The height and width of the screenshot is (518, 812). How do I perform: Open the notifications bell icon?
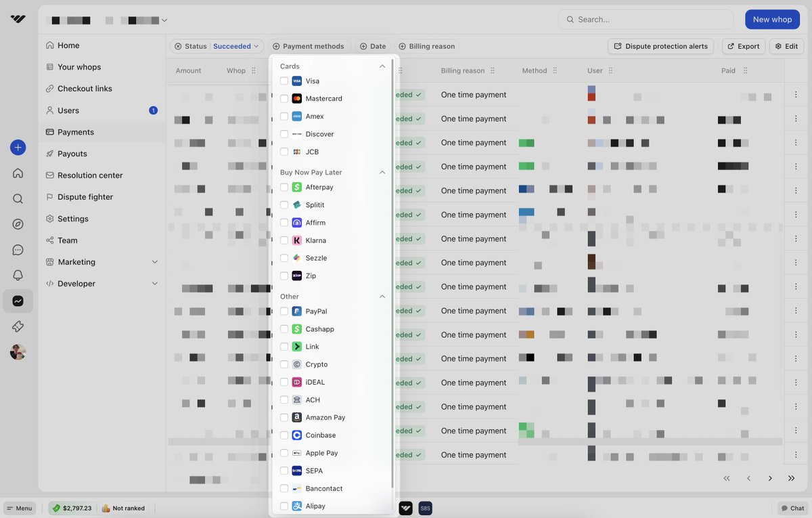click(x=18, y=276)
